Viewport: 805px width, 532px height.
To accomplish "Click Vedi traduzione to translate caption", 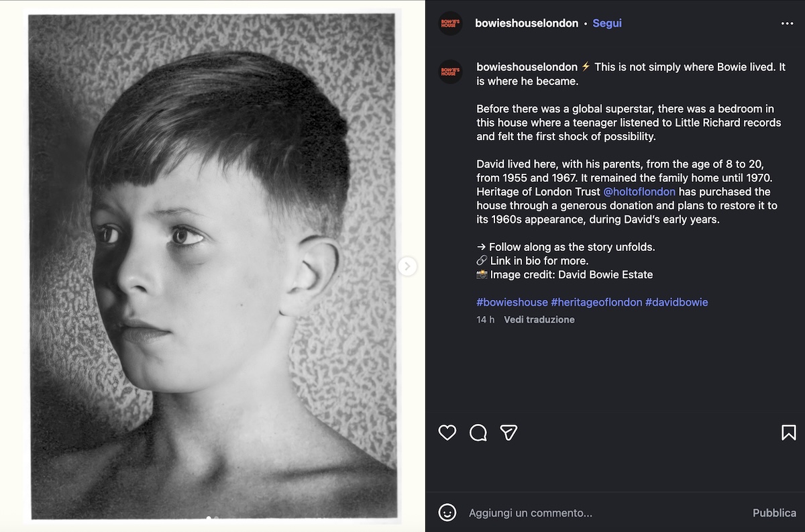I will (539, 320).
